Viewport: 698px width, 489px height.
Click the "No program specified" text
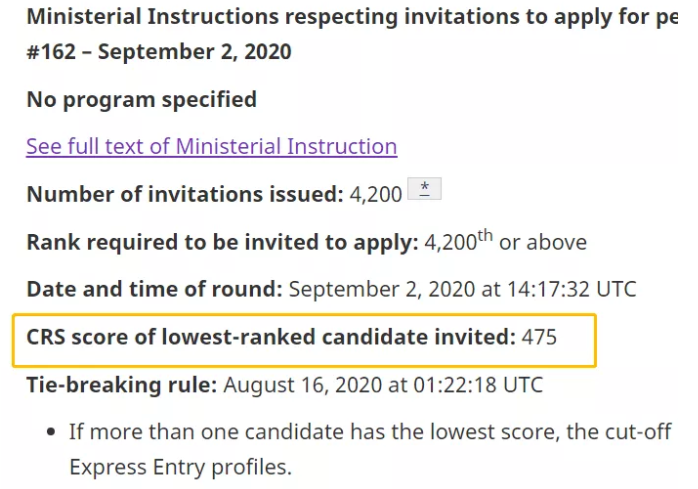tap(141, 99)
